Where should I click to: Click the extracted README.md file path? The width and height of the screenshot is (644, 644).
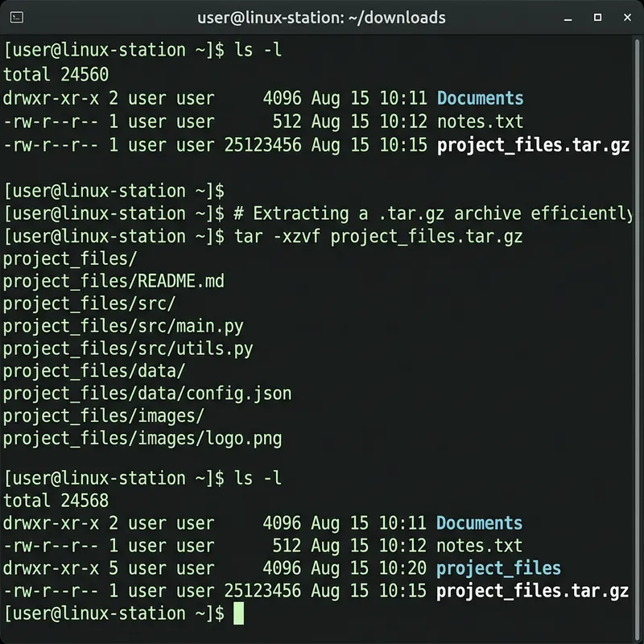pos(114,281)
